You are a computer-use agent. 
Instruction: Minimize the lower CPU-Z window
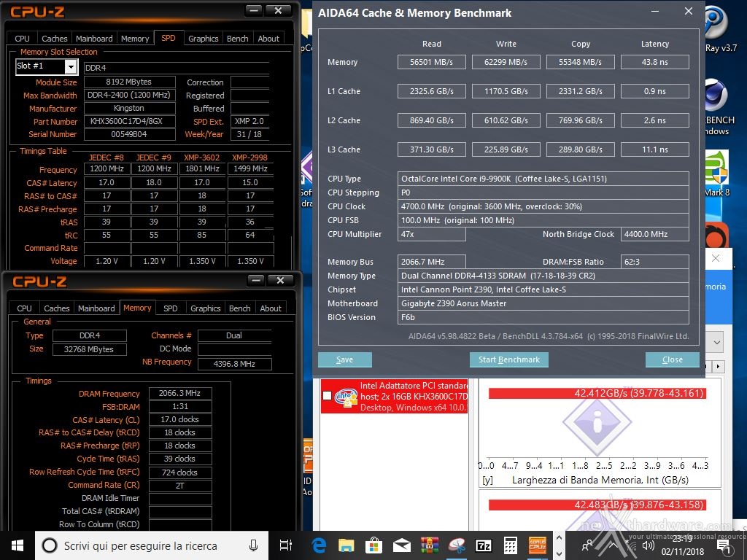pos(256,280)
